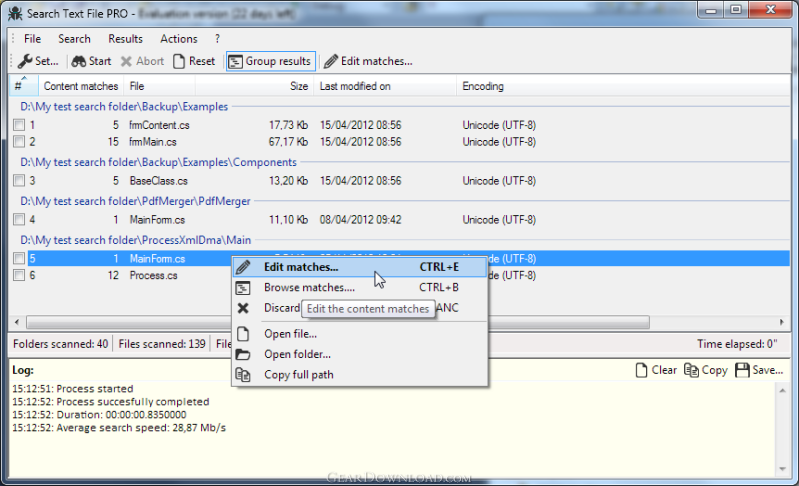Click the Abort toolbar button
This screenshot has height=486, width=799.
142,61
